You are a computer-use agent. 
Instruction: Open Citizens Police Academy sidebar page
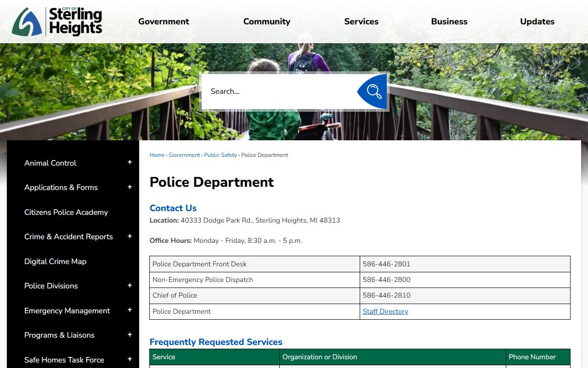66,212
